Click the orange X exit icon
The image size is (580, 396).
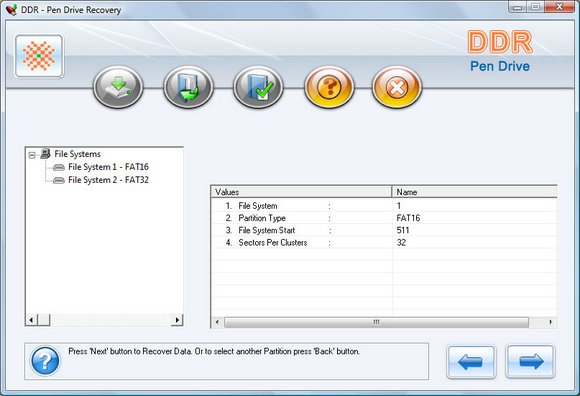(x=397, y=87)
